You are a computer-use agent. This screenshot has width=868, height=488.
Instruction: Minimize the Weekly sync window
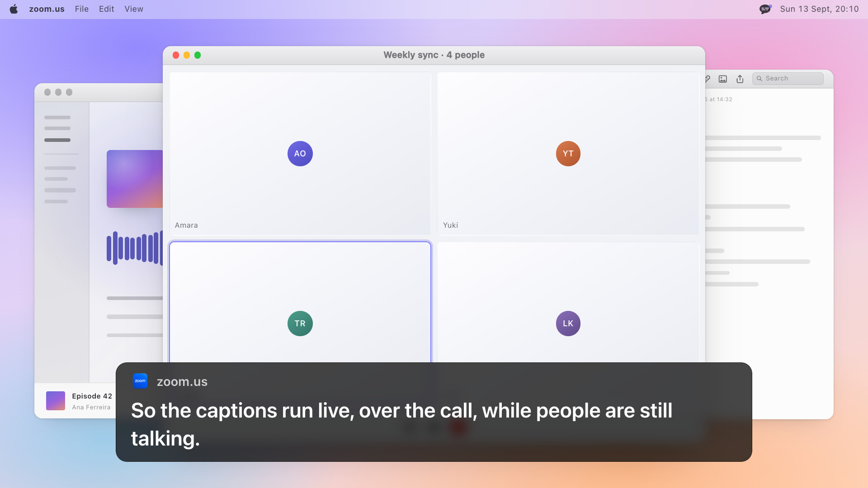[x=187, y=55]
